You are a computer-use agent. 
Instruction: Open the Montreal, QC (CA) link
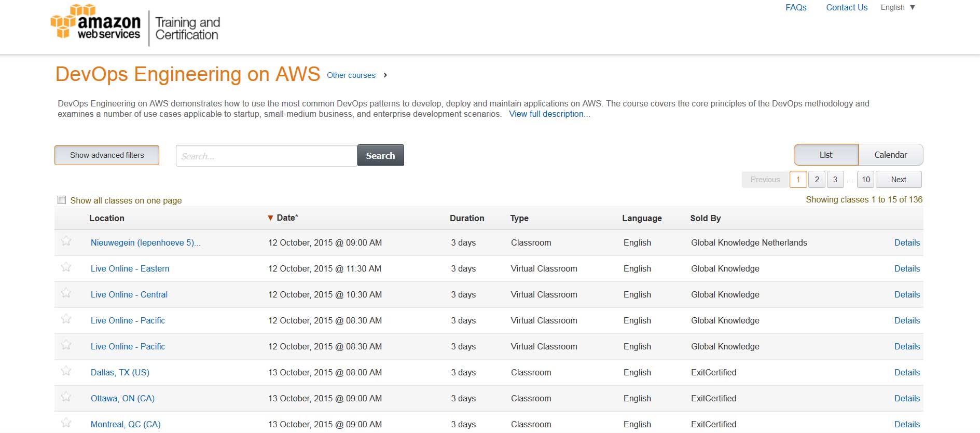pos(126,424)
